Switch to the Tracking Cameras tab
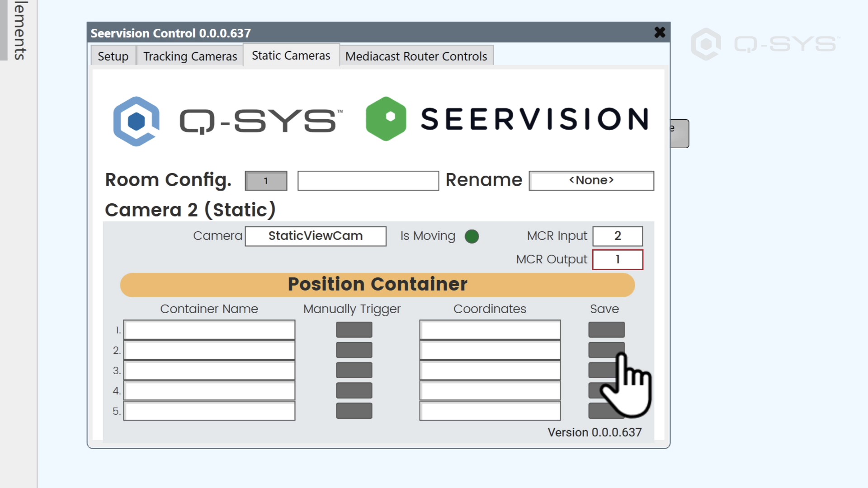This screenshot has height=488, width=868. click(x=190, y=56)
